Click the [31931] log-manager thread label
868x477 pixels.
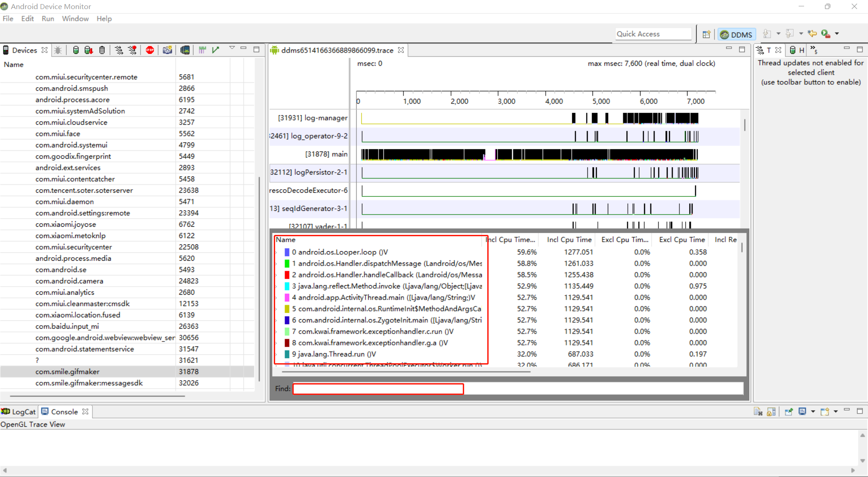pos(313,118)
